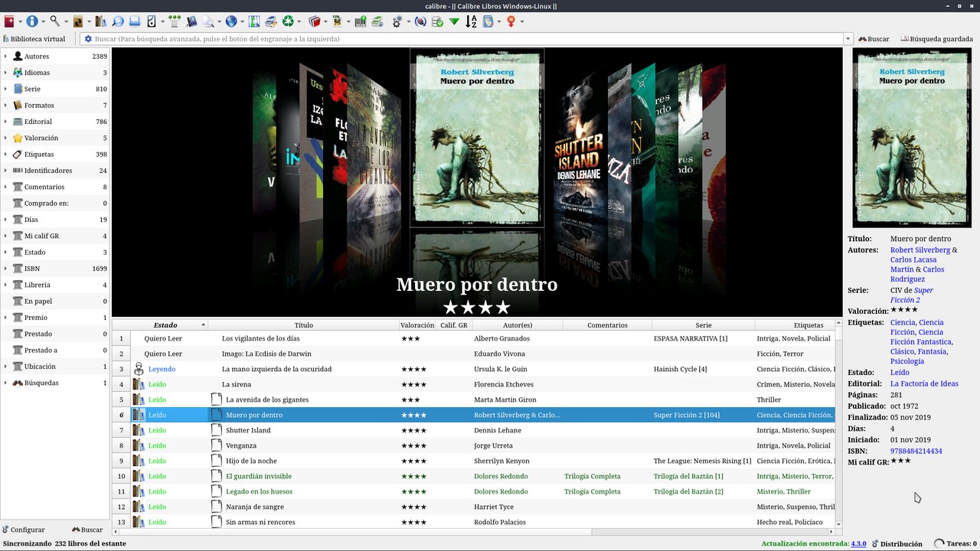Viewport: 980px width, 551px height.
Task: Click Buscar button beside Búsqueda guardada
Action: (874, 38)
